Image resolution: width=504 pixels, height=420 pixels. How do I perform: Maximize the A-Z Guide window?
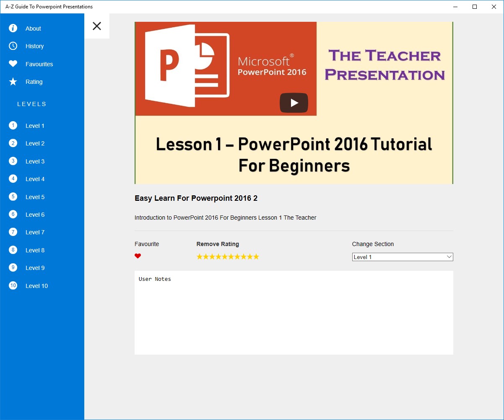pos(475,7)
